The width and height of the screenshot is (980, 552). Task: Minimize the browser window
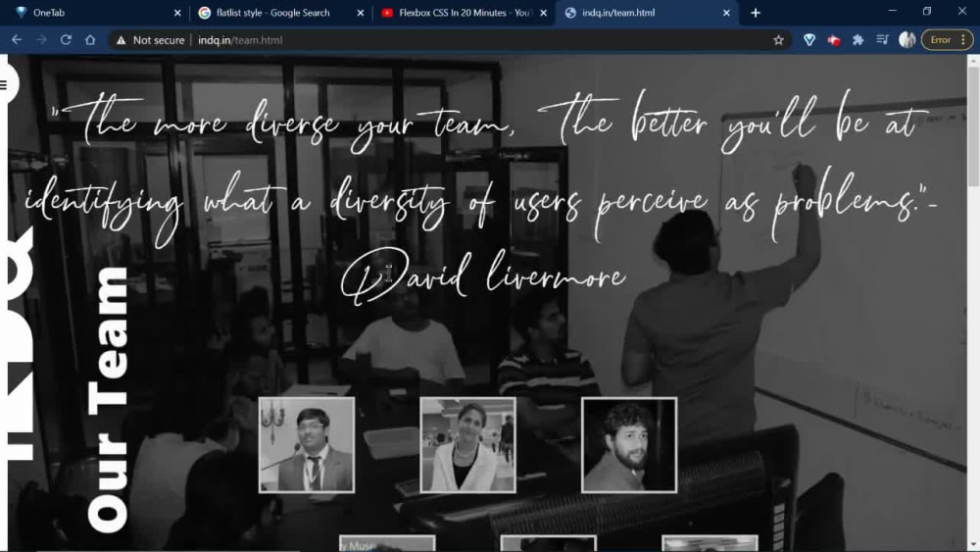(x=892, y=11)
